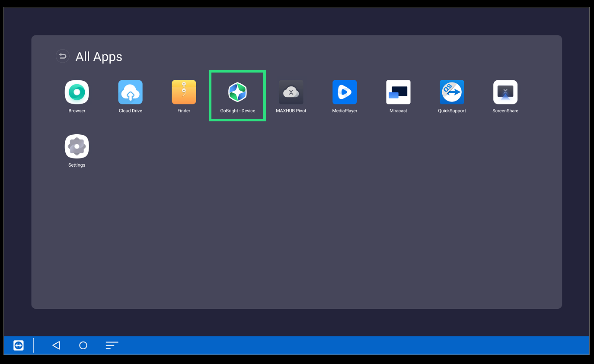Viewport: 594px width, 364px height.
Task: Launch TeamViewer QuickSupport
Action: pos(452,92)
